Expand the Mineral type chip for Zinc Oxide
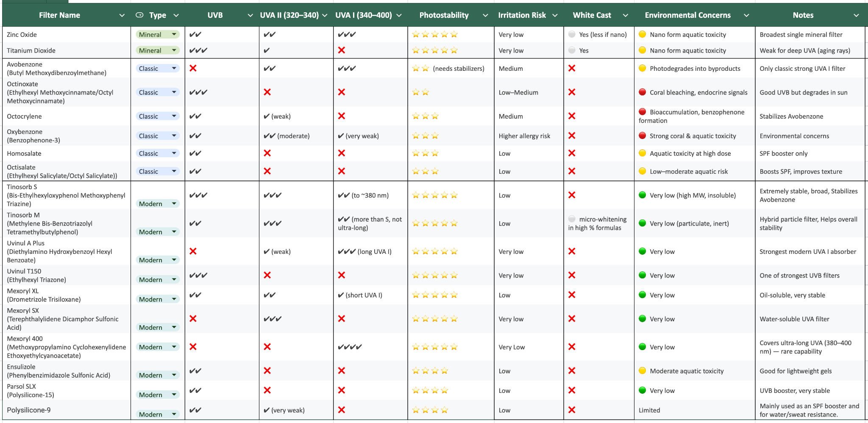The height and width of the screenshot is (423, 868). tap(174, 34)
